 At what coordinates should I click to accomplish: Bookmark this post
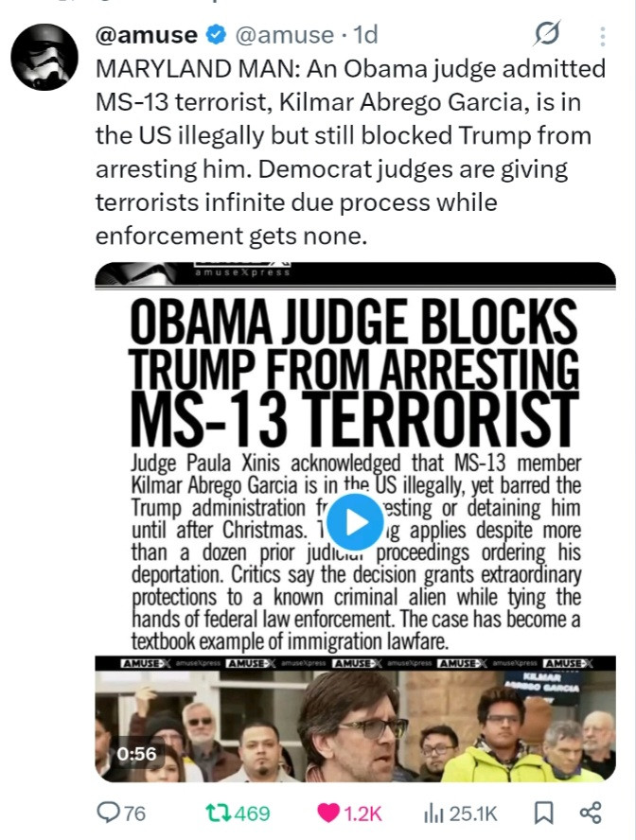click(544, 813)
